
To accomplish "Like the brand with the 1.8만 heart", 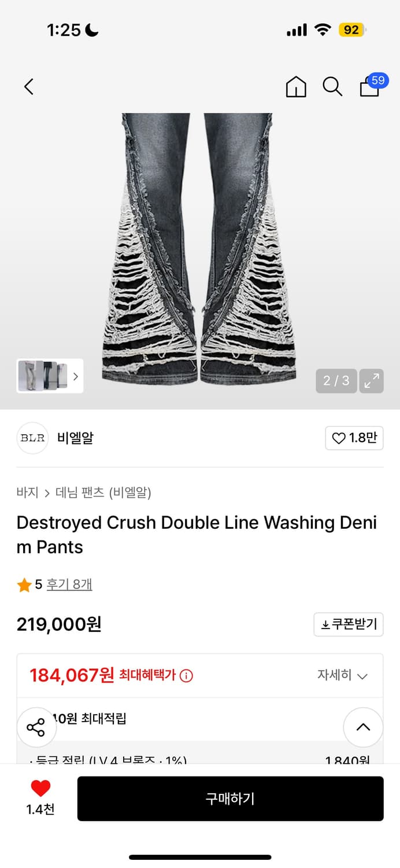I will [x=354, y=438].
